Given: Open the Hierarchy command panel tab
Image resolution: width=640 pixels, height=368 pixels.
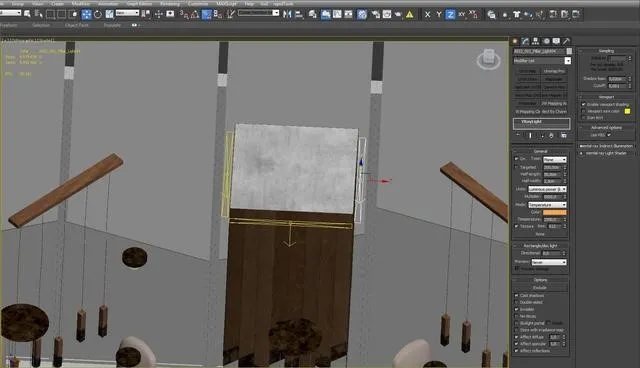Looking at the screenshot, I should [536, 41].
